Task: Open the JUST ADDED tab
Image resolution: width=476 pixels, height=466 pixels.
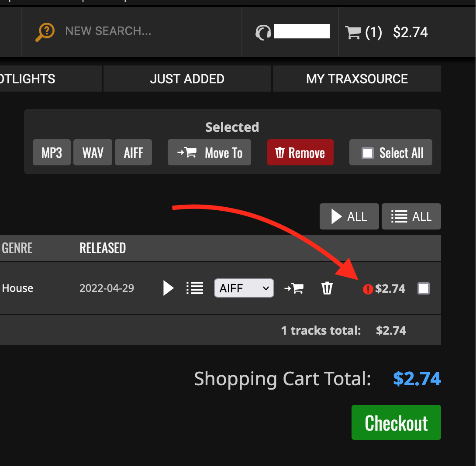Action: (x=187, y=79)
